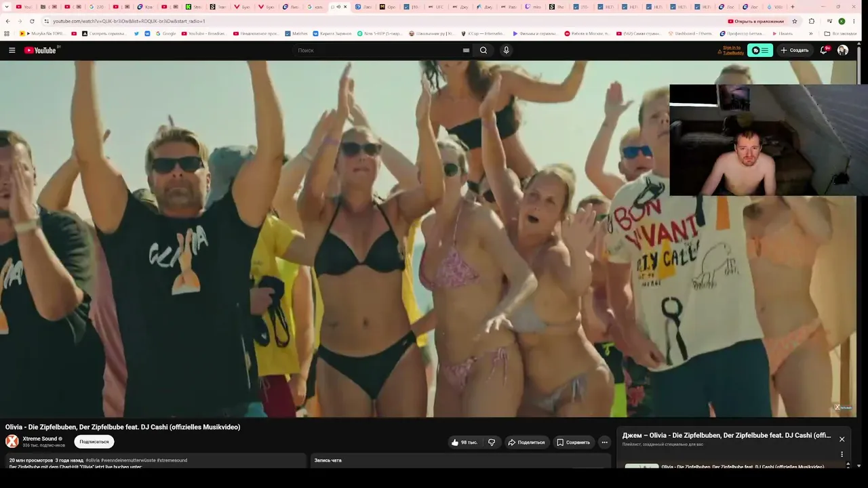The height and width of the screenshot is (488, 868).
Task: Start voice search with the microphone
Action: (506, 50)
